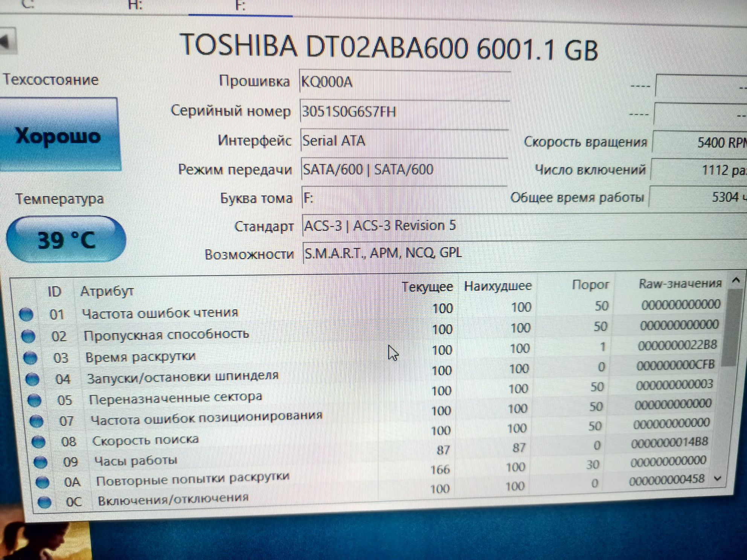
Task: Select row Частота ошибок чтения
Action: tap(369, 311)
